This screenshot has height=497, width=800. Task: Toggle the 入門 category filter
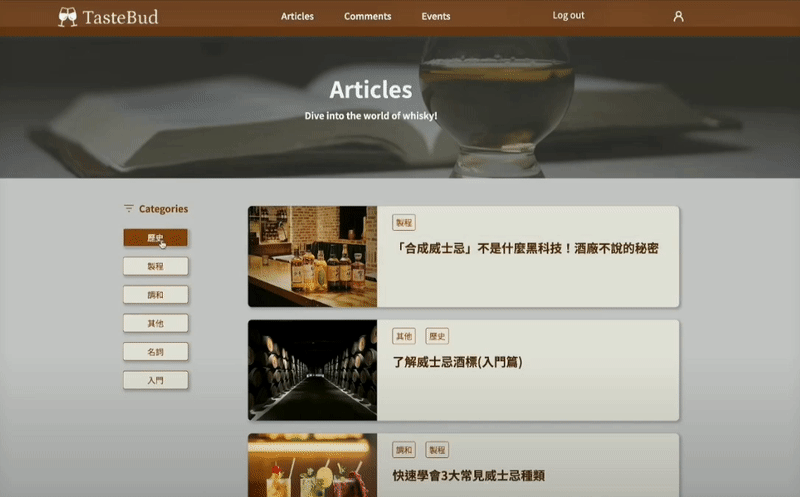point(156,380)
